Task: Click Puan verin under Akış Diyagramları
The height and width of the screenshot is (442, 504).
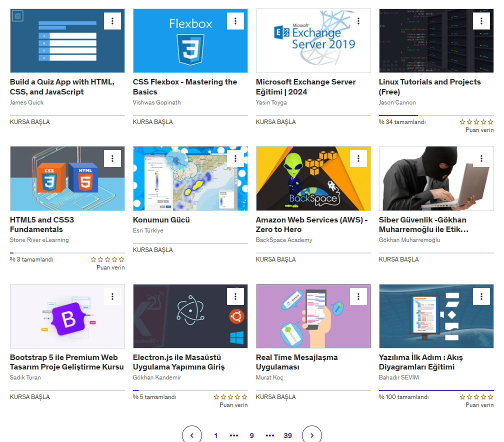Action: (479, 405)
